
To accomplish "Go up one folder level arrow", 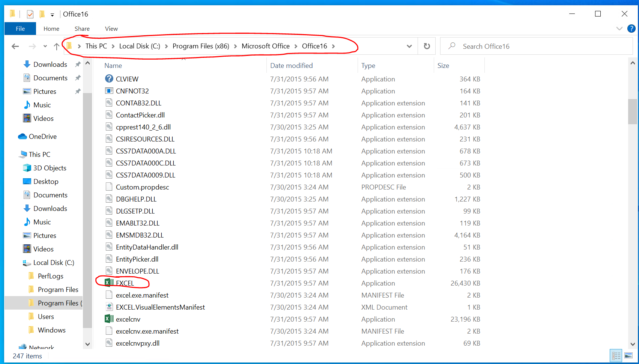I will tap(56, 46).
